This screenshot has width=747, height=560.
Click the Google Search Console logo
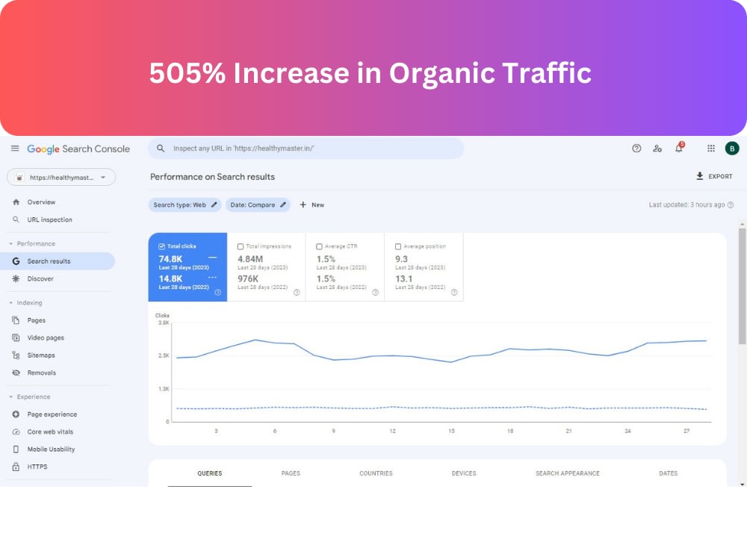pyautogui.click(x=78, y=149)
